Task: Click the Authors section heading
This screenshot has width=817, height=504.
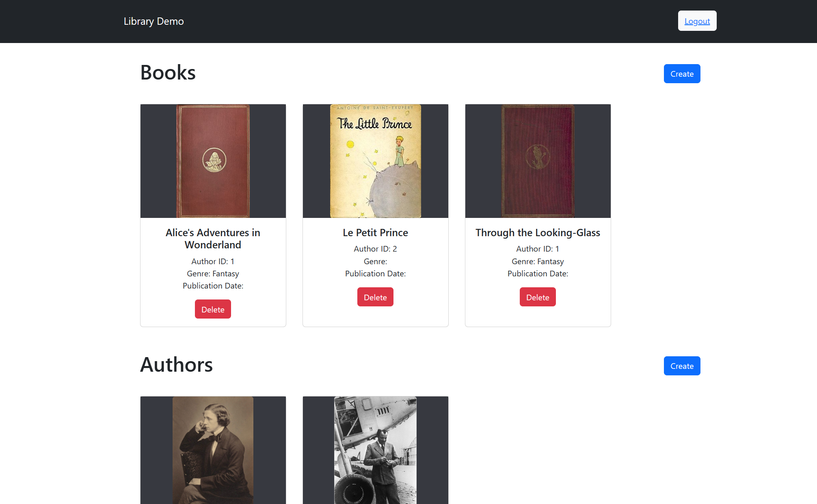Action: (176, 365)
